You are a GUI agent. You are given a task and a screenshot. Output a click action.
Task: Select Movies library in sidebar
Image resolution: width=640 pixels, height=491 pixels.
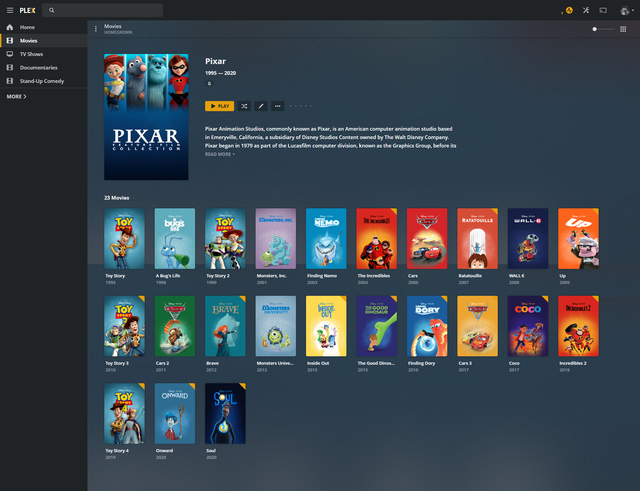pyautogui.click(x=44, y=41)
